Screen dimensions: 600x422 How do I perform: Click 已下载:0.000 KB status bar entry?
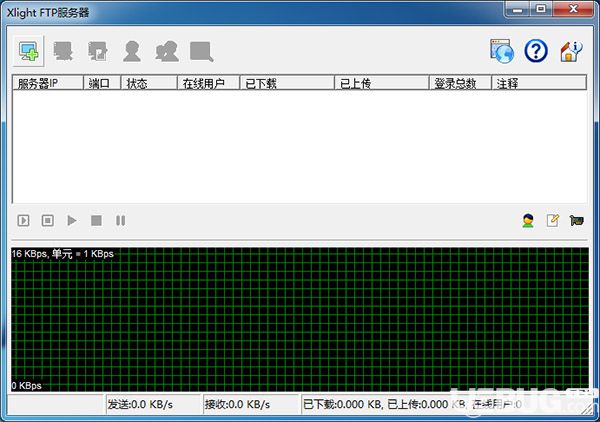pos(342,404)
